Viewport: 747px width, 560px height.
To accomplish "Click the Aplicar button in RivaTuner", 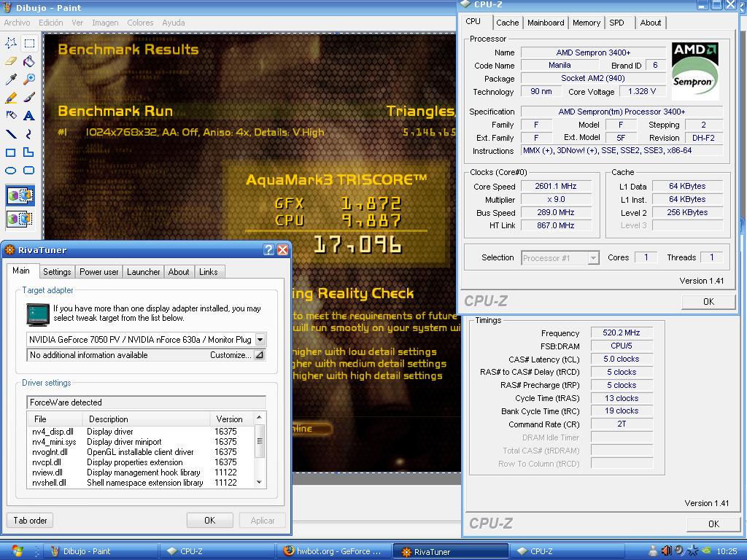I will coord(263,521).
